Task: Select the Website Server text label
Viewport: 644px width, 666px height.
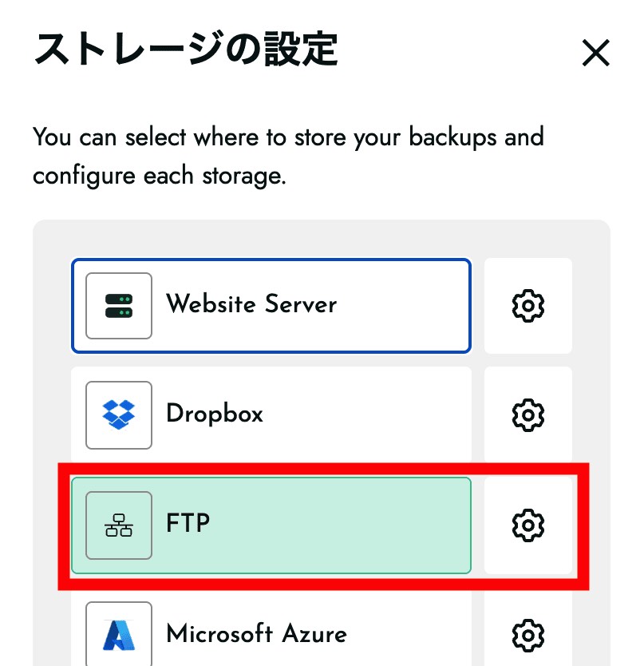Action: click(251, 304)
